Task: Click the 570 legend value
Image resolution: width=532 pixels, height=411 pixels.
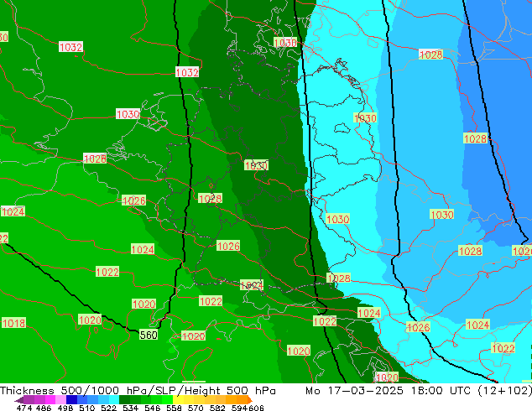Action: pos(196,408)
